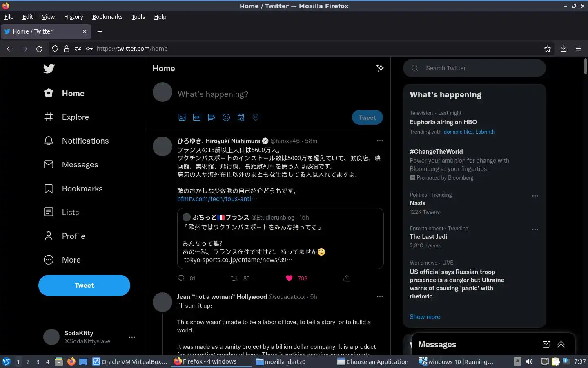Click Show more under What's happening
Viewport: 588px width, 368px height.
[425, 317]
